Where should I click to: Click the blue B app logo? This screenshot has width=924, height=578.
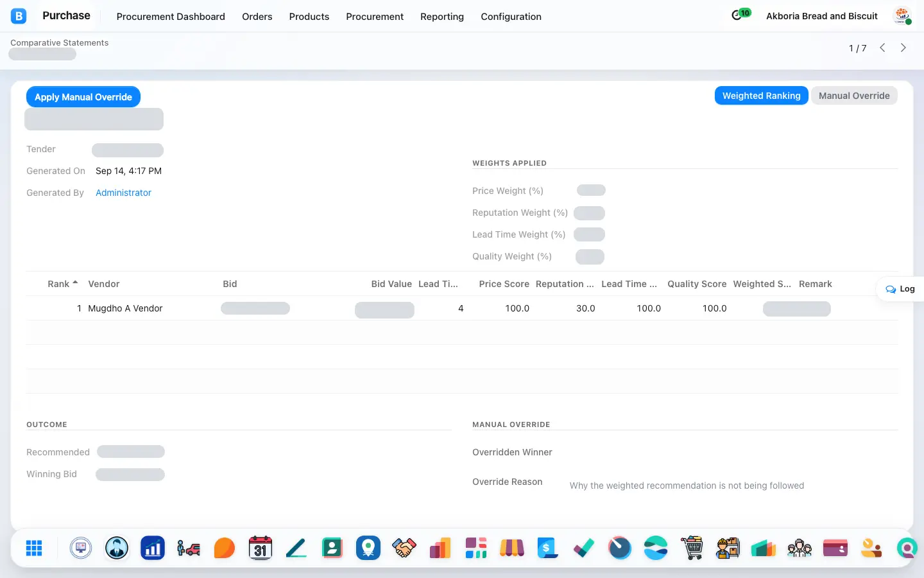(19, 16)
